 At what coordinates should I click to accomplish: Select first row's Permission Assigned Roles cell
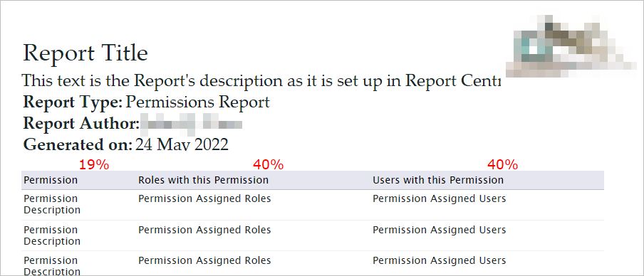tap(204, 199)
